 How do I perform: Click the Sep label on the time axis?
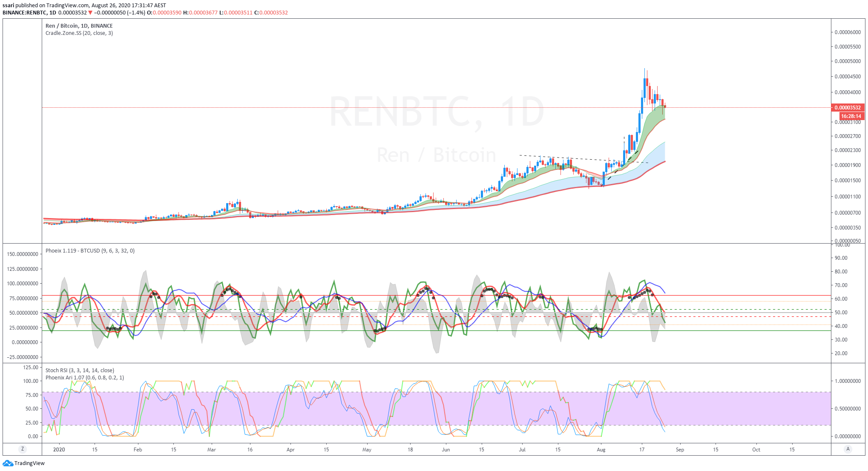(x=680, y=450)
